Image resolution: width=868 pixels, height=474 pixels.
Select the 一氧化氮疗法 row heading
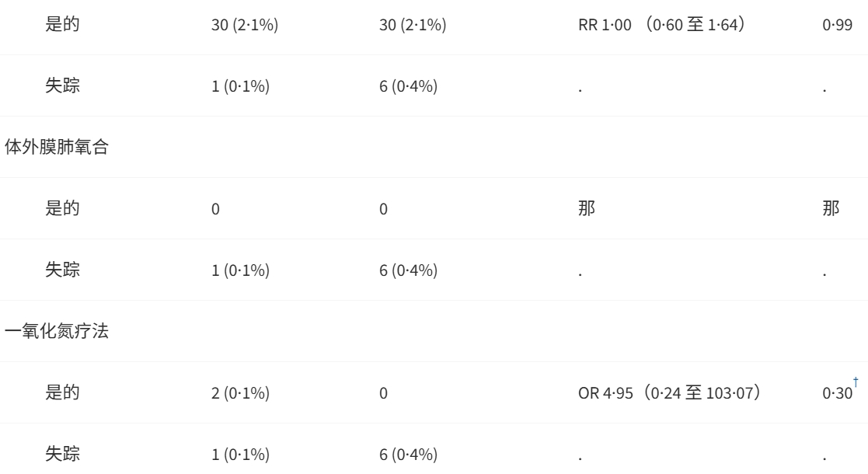(57, 331)
